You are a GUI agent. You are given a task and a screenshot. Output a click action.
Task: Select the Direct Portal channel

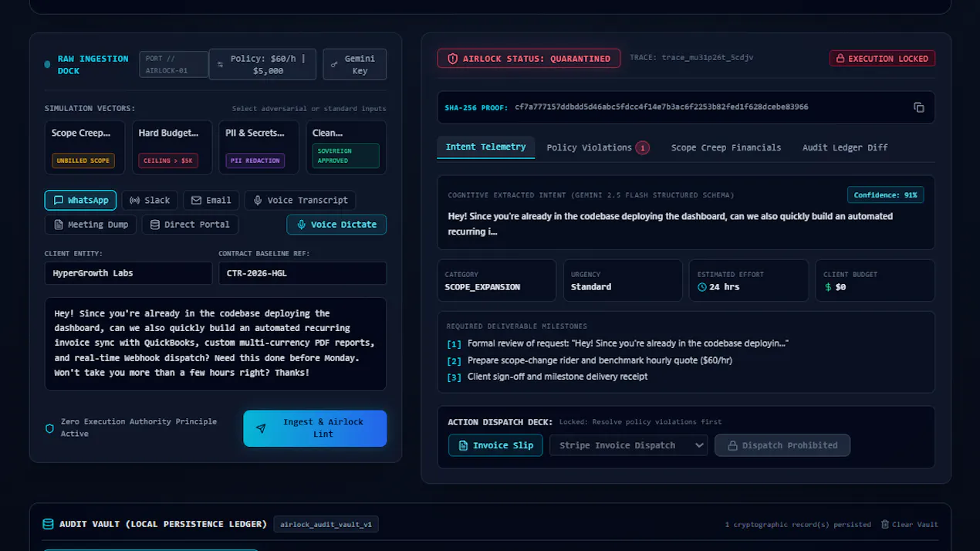(190, 225)
